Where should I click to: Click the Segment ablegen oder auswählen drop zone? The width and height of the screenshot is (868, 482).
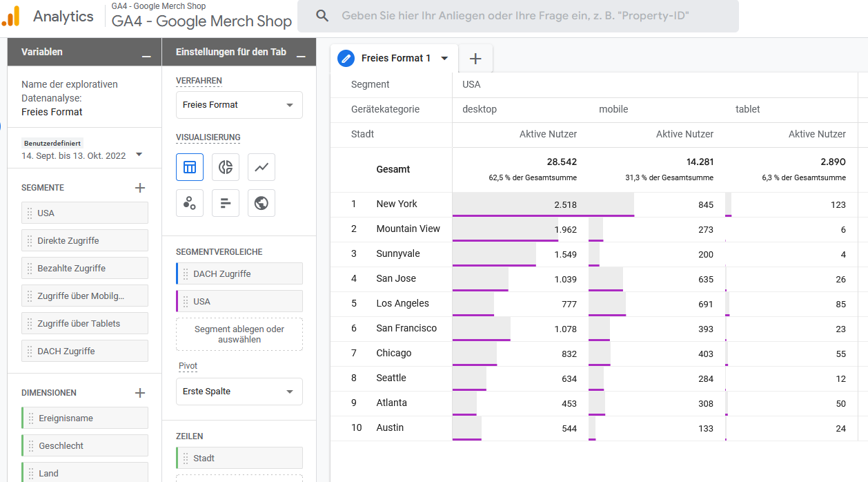[x=239, y=334]
